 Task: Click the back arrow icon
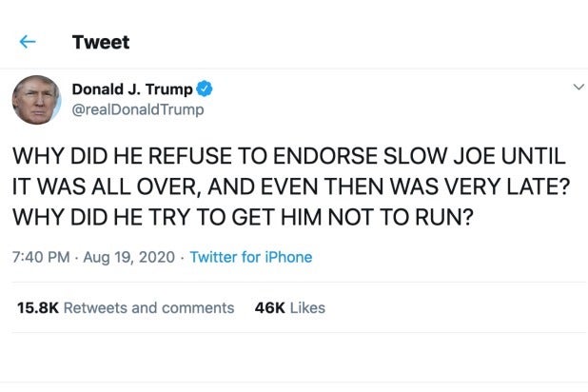28,43
